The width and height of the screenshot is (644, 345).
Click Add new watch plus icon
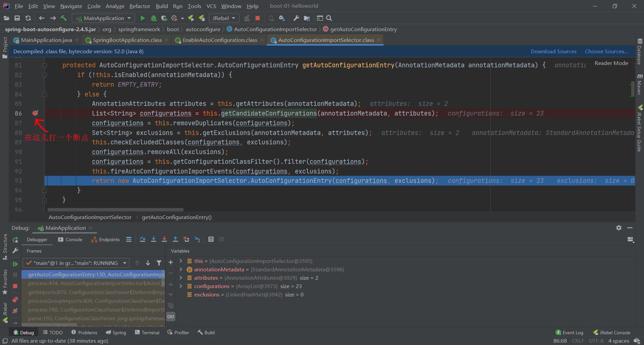[x=171, y=262]
